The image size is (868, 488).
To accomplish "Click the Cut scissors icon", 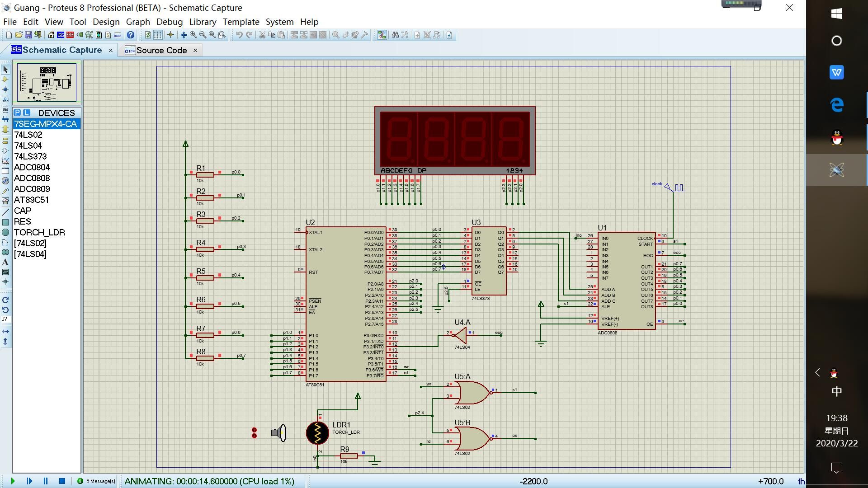I will click(262, 35).
